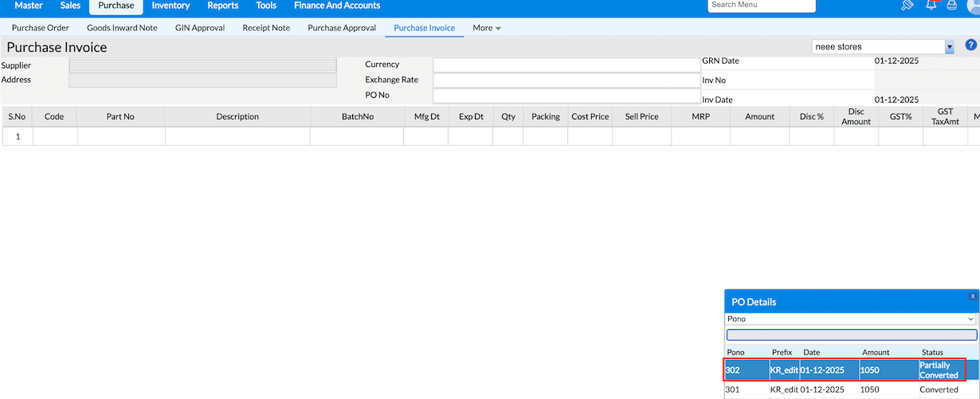Click the BatchNo cell in row 1
980x399 pixels.
tap(357, 136)
